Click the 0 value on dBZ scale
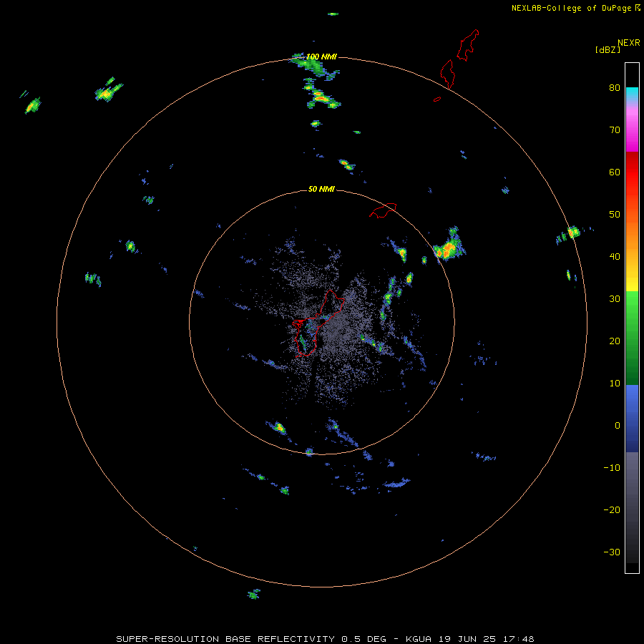This screenshot has height=644, width=644. click(x=618, y=426)
